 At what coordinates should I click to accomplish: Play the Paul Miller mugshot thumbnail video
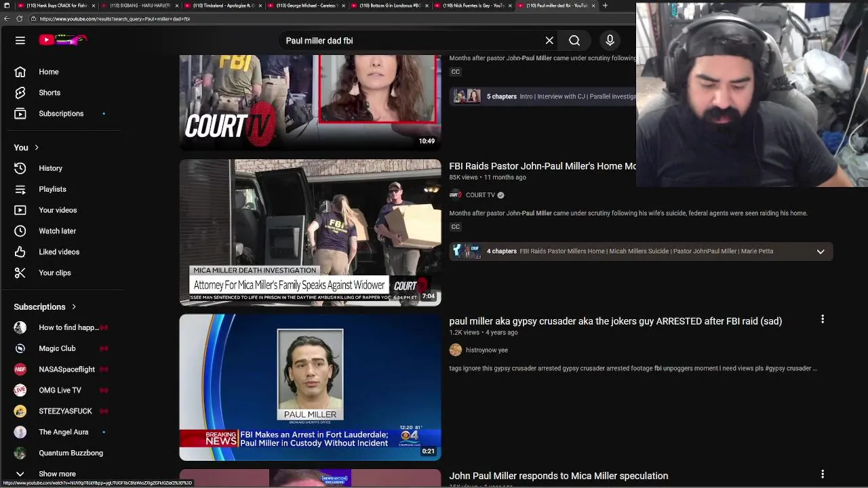(310, 387)
